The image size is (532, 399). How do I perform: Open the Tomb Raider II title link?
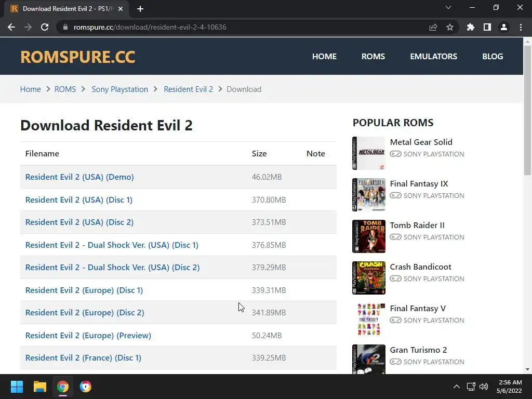pyautogui.click(x=417, y=225)
